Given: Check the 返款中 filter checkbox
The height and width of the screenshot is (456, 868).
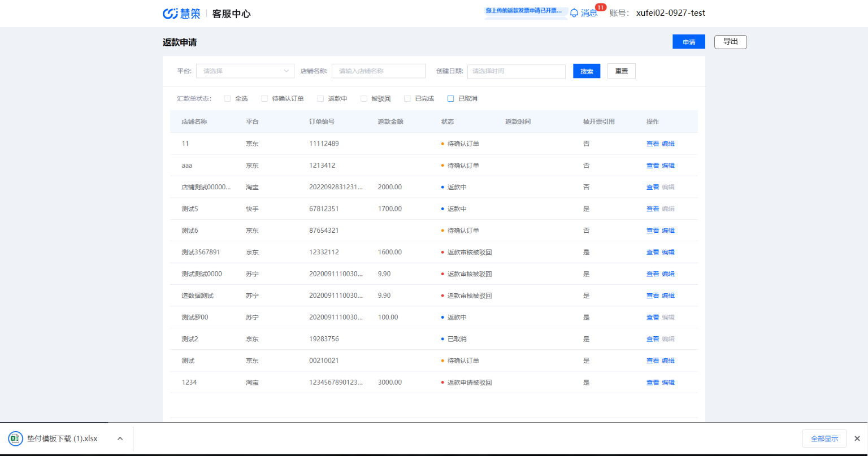Looking at the screenshot, I should 320,98.
